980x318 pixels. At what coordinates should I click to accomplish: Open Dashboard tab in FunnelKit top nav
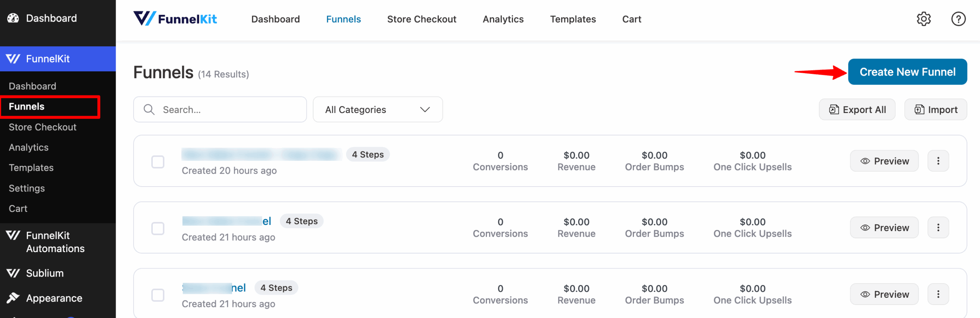click(275, 19)
